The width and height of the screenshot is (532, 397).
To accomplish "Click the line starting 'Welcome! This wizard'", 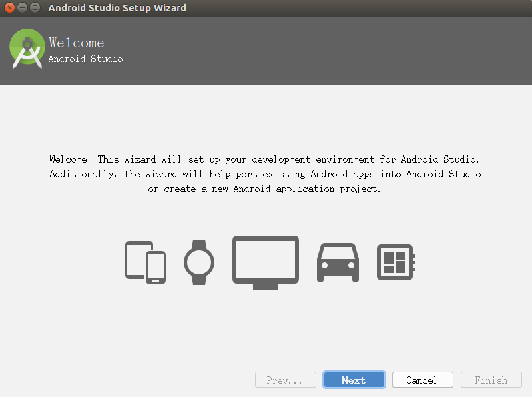I will click(x=264, y=159).
